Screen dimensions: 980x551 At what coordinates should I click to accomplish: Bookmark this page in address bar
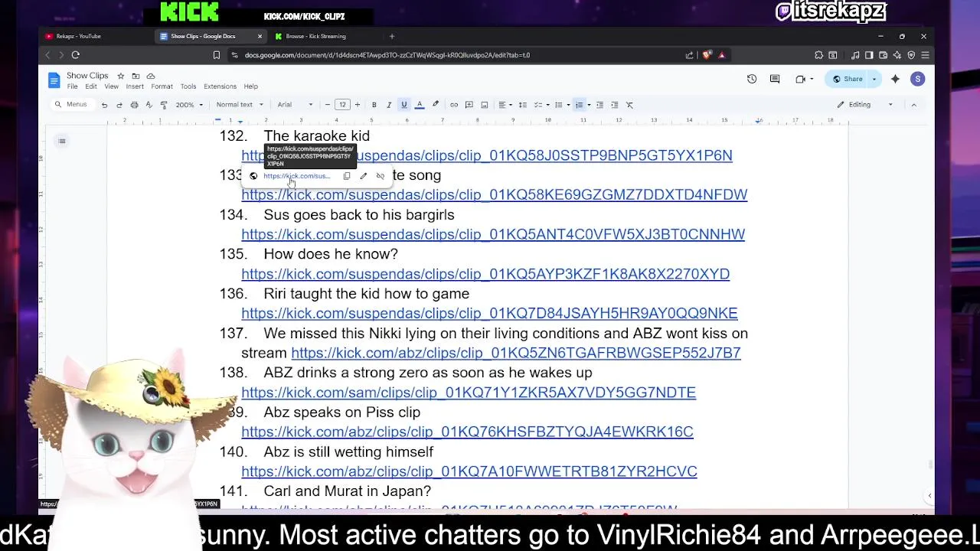point(217,55)
